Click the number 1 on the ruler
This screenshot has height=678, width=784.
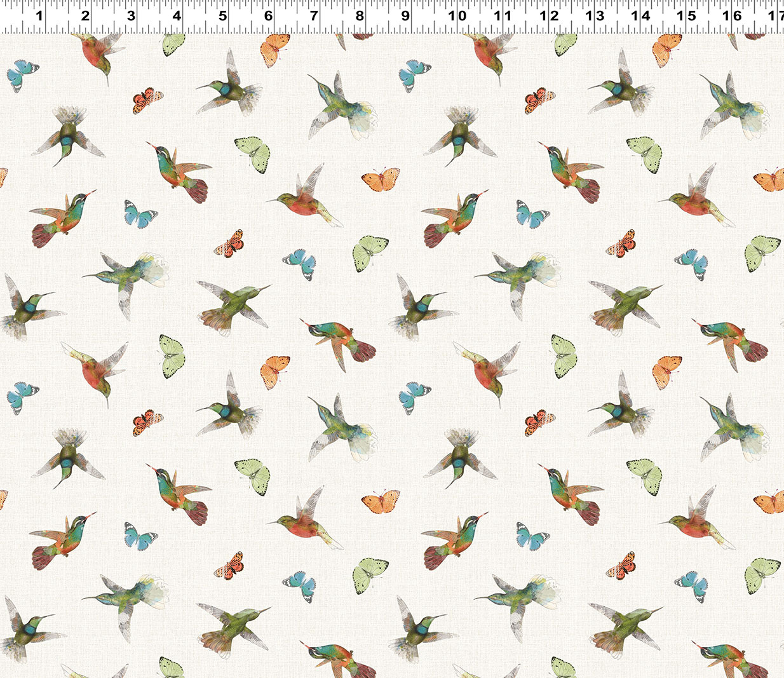(x=39, y=15)
